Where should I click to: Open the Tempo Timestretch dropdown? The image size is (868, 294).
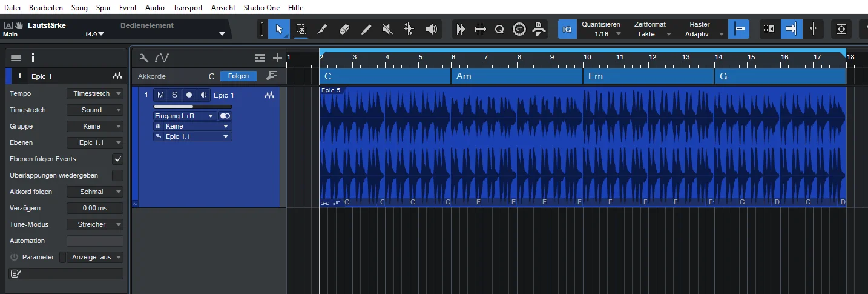(x=94, y=94)
